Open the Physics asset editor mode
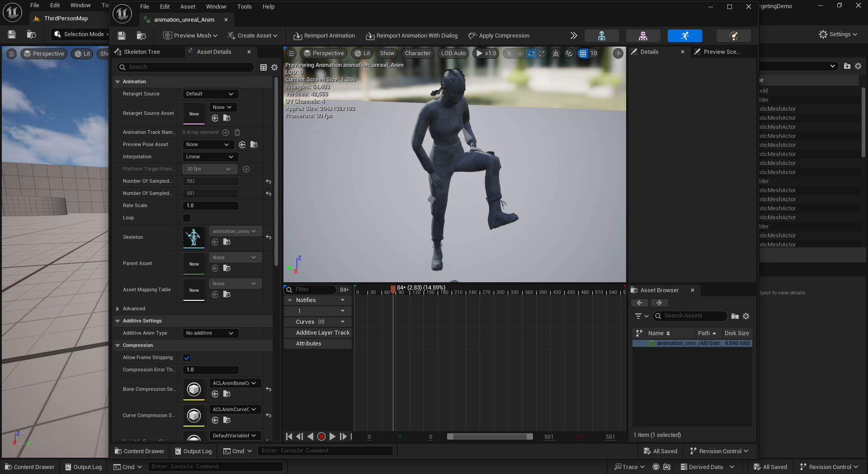The height and width of the screenshot is (474, 868). pos(733,36)
